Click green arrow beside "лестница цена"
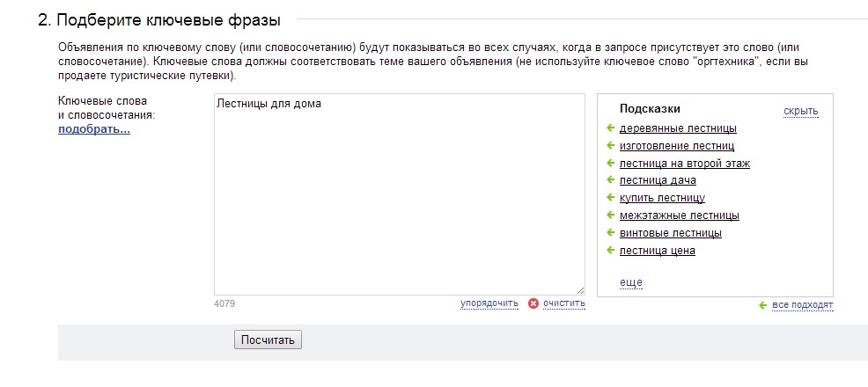Screen dimensions: 868x387 click(x=611, y=251)
